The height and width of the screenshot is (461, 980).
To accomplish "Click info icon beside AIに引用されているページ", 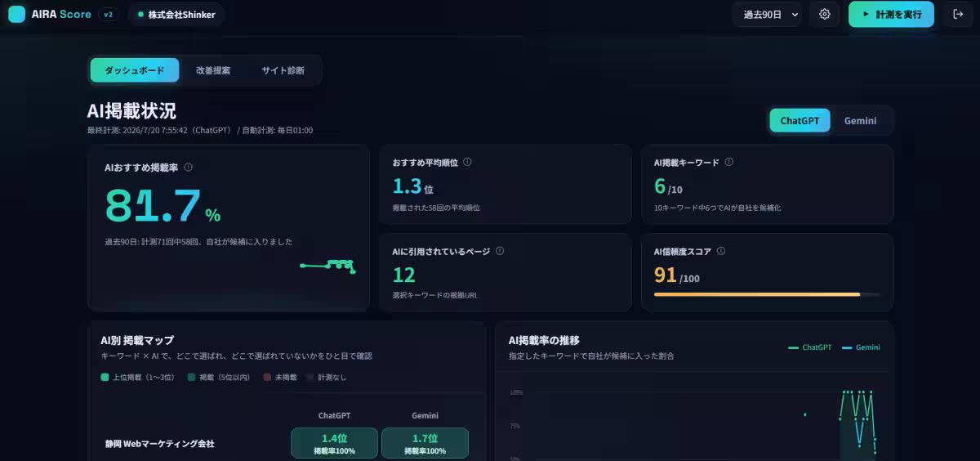I will tap(500, 251).
